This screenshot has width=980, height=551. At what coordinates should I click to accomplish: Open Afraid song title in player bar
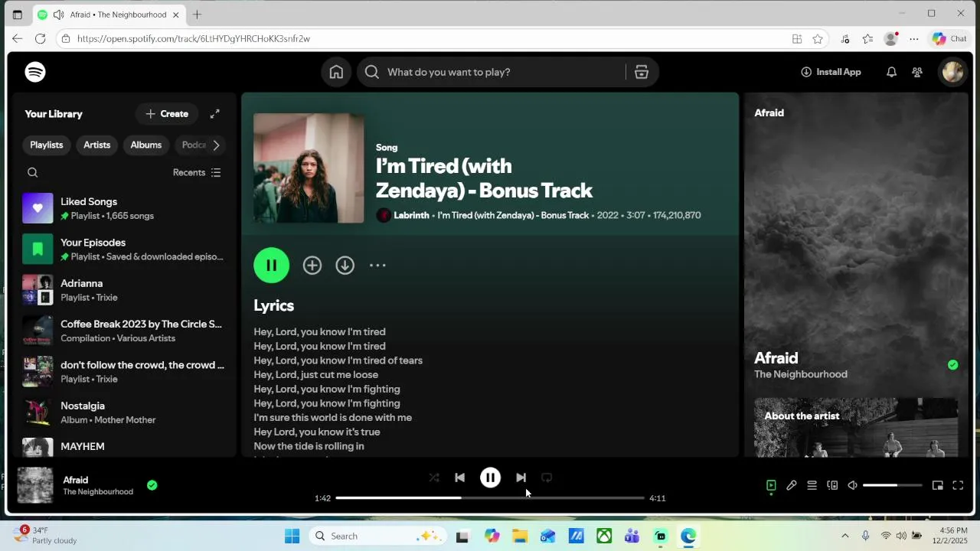click(x=76, y=481)
